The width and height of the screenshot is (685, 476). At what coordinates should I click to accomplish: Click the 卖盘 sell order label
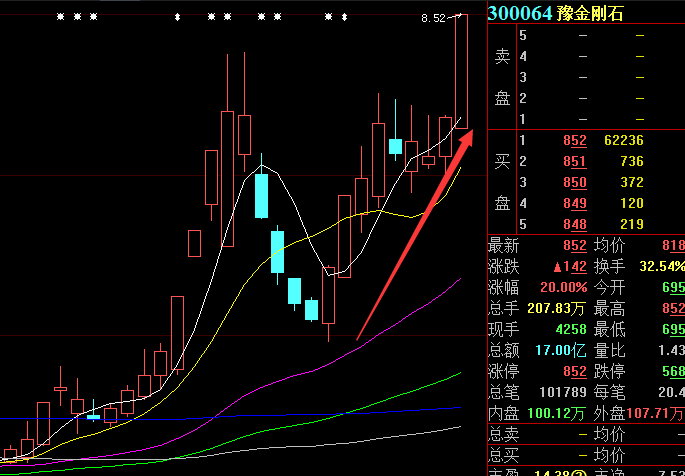(x=502, y=77)
